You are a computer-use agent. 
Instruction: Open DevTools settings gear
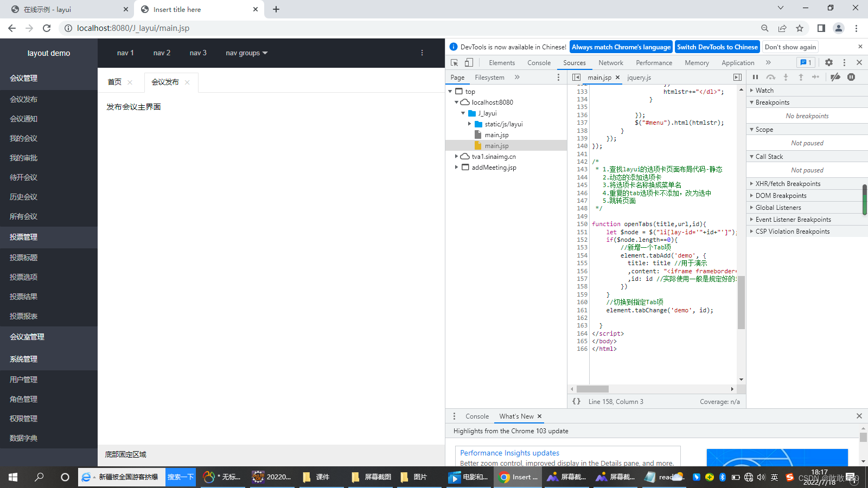pyautogui.click(x=829, y=62)
